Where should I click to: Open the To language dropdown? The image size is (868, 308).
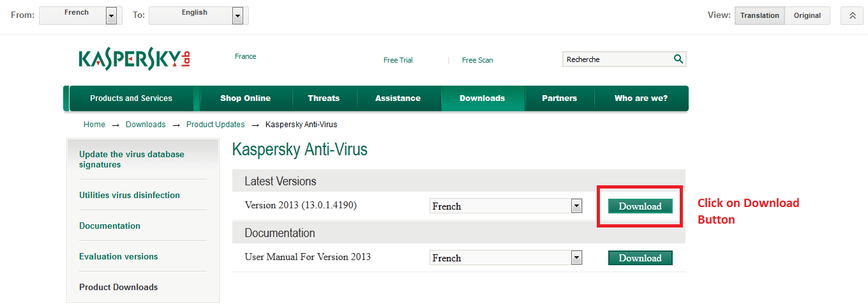[x=237, y=16]
